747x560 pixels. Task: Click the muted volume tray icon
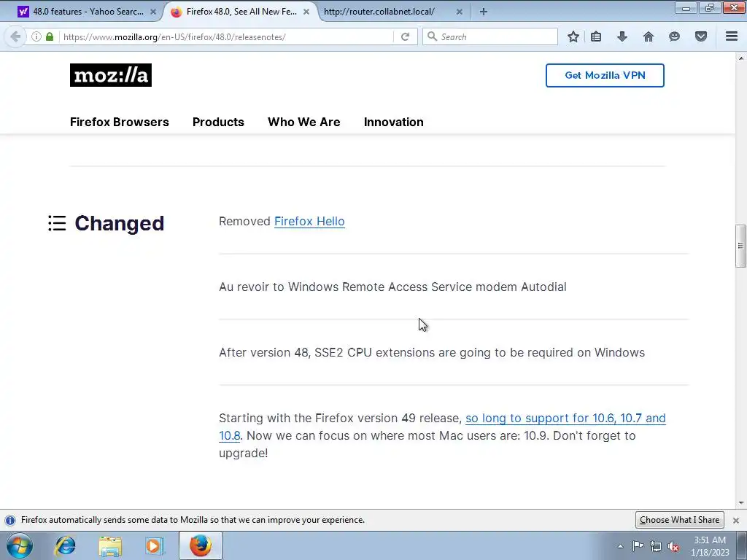coord(673,546)
